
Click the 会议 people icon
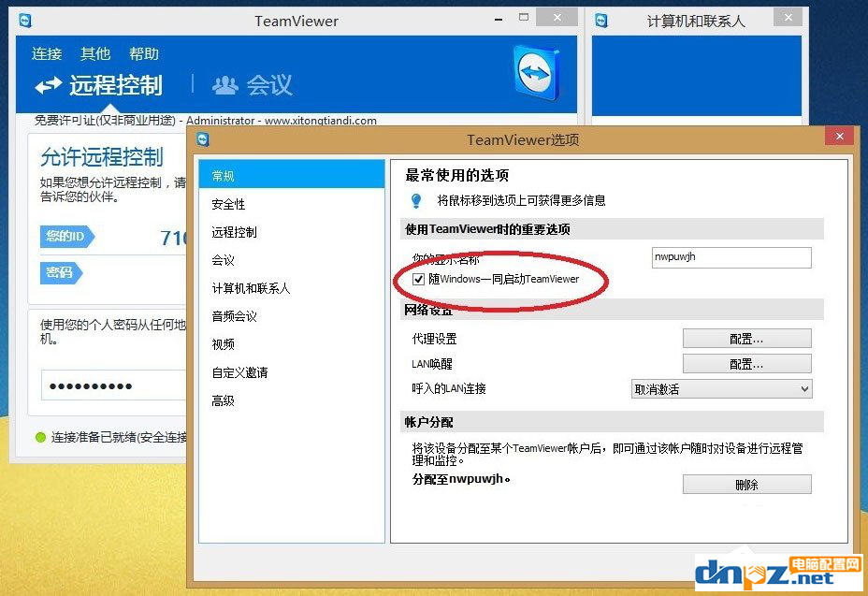225,85
